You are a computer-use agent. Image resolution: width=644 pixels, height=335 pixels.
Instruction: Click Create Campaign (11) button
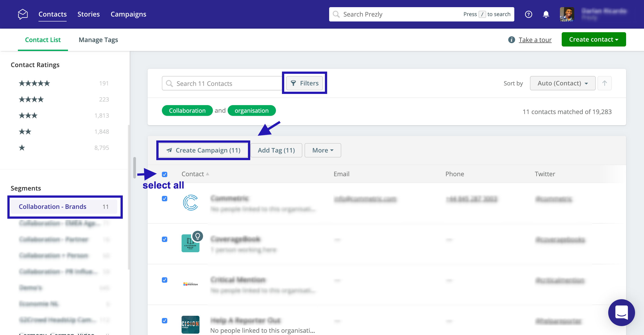coord(203,150)
